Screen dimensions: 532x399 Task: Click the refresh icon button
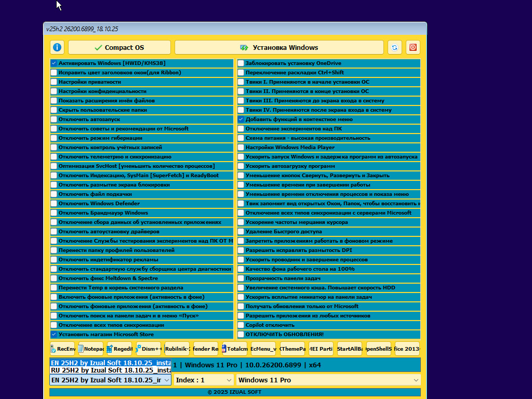click(x=394, y=47)
